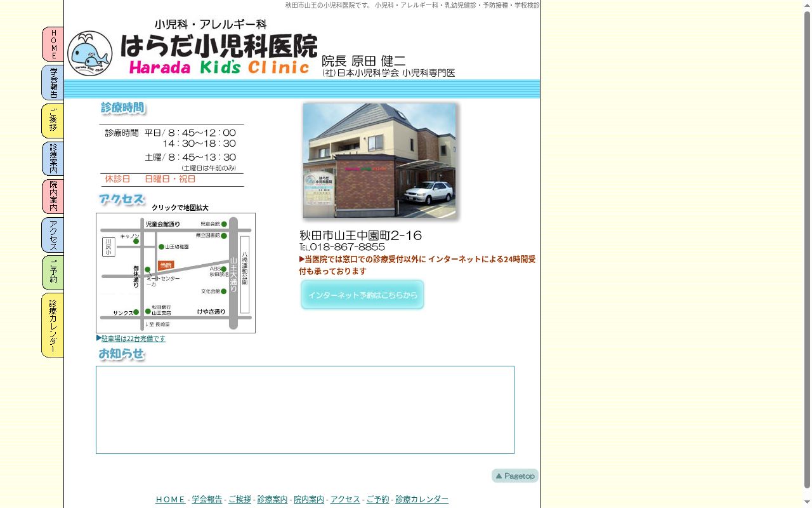The height and width of the screenshot is (508, 812).
Task: Follow the footer ご挨拶 link
Action: click(x=240, y=500)
